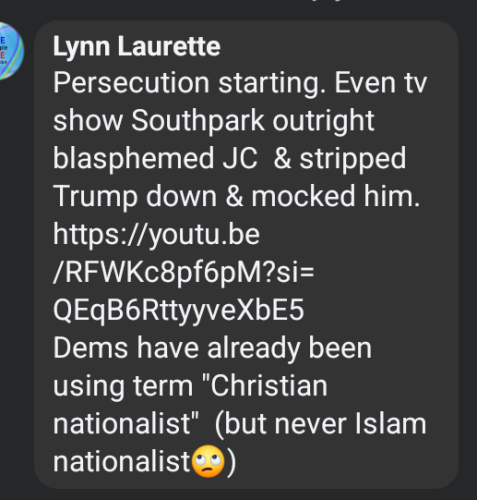Click the commenter name Lynn Laurette
This screenshot has height=500, width=477.
[137, 46]
